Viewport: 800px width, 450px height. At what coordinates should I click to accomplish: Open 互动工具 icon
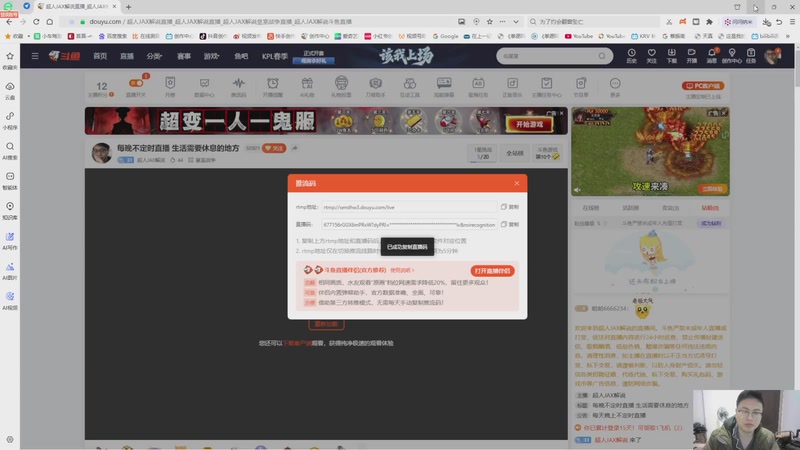pos(410,87)
